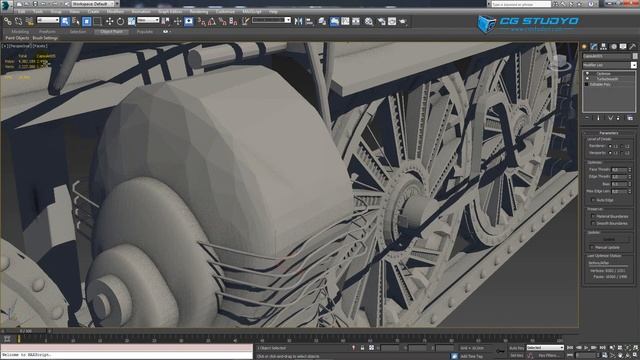Open the Material Editor
This screenshot has height=360, width=640.
pyautogui.click(x=369, y=21)
